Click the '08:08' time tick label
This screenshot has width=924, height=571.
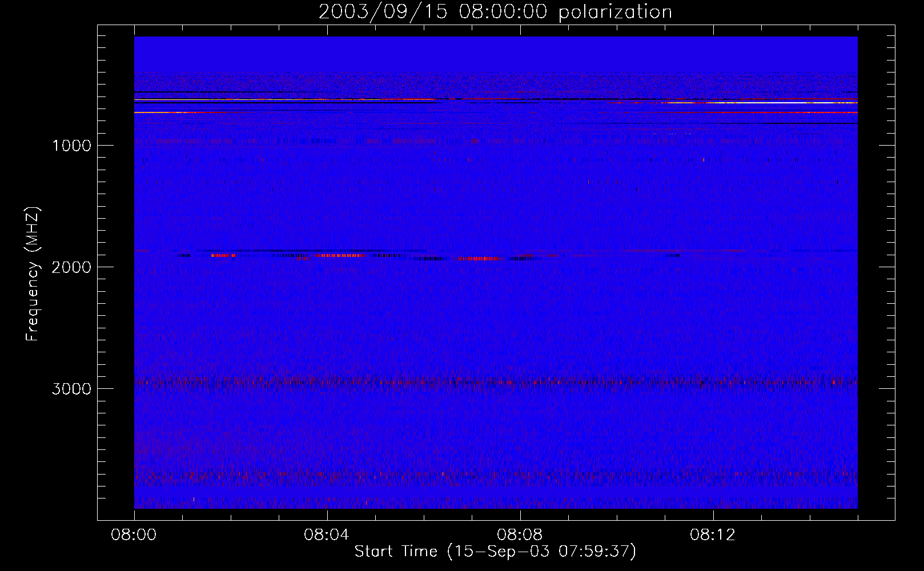click(520, 535)
